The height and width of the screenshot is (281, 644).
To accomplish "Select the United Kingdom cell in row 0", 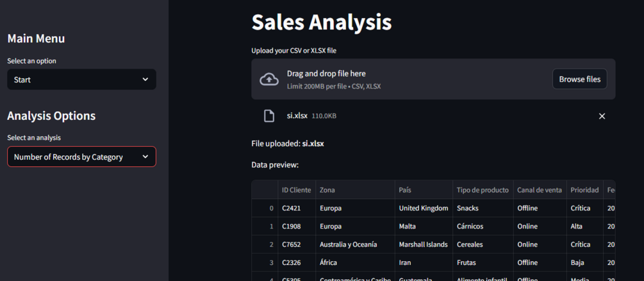I will 424,209.
